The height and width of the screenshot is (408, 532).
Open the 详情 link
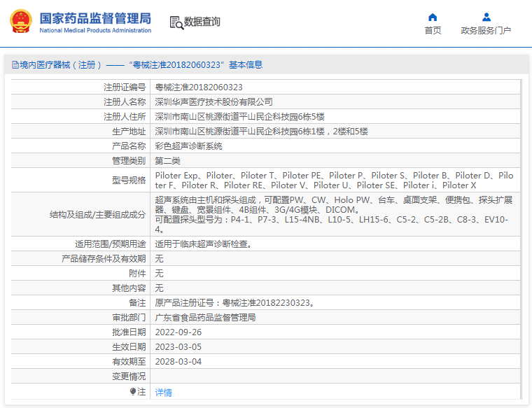click(164, 393)
